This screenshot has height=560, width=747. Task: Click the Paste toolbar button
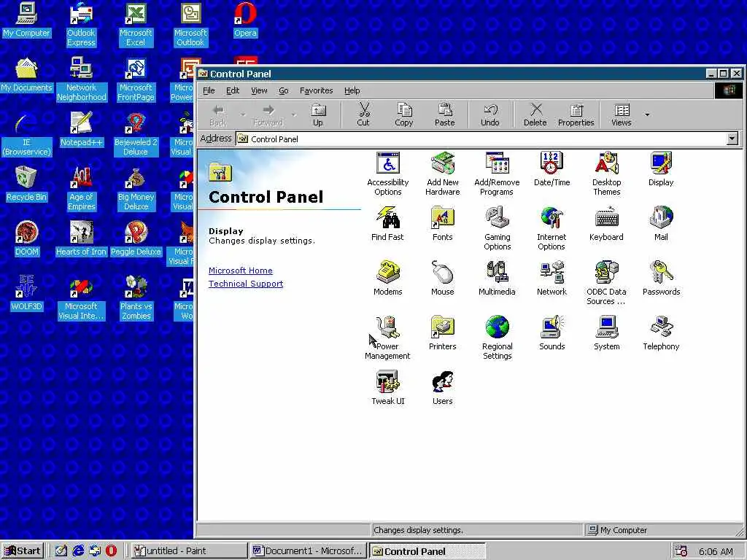tap(445, 114)
